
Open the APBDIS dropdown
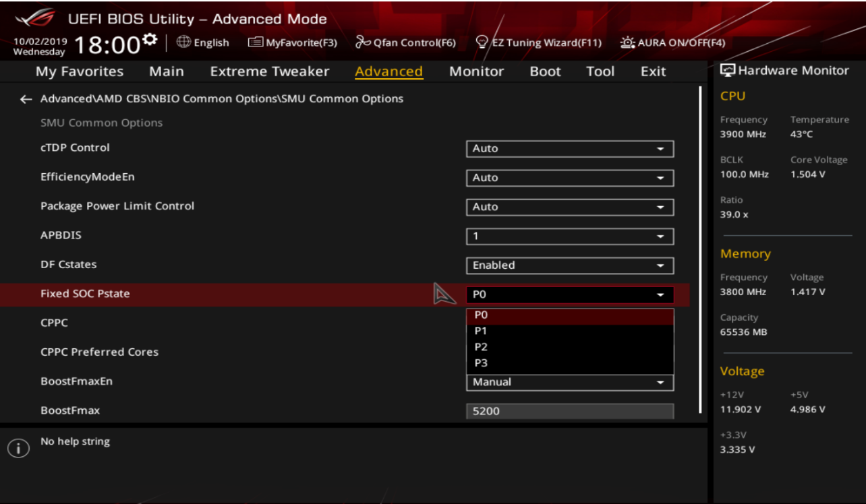coord(570,237)
